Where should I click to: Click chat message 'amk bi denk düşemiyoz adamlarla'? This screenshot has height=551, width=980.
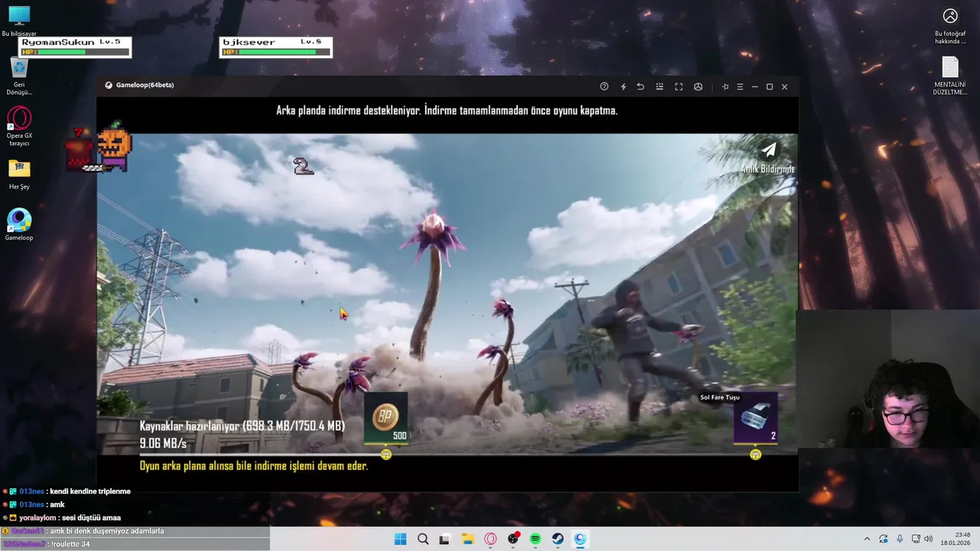pyautogui.click(x=107, y=531)
